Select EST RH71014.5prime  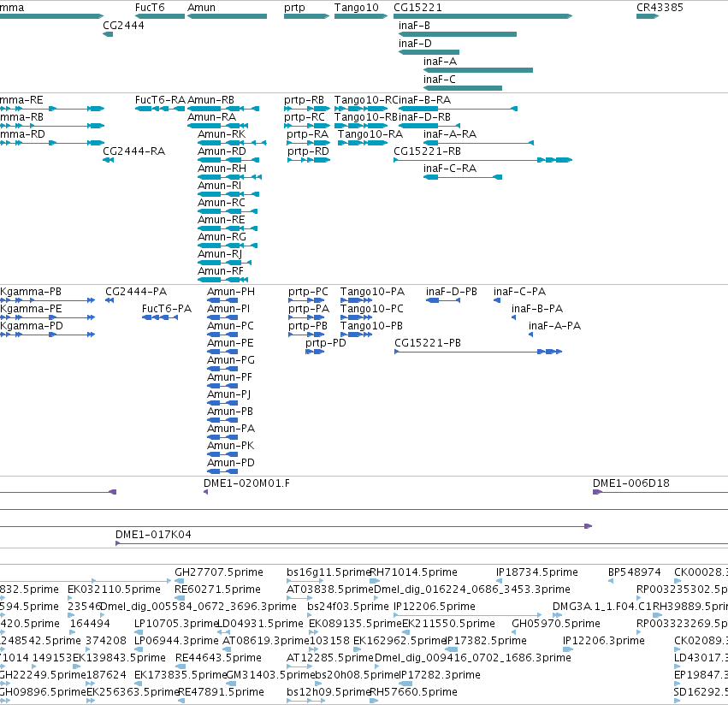coord(375,581)
